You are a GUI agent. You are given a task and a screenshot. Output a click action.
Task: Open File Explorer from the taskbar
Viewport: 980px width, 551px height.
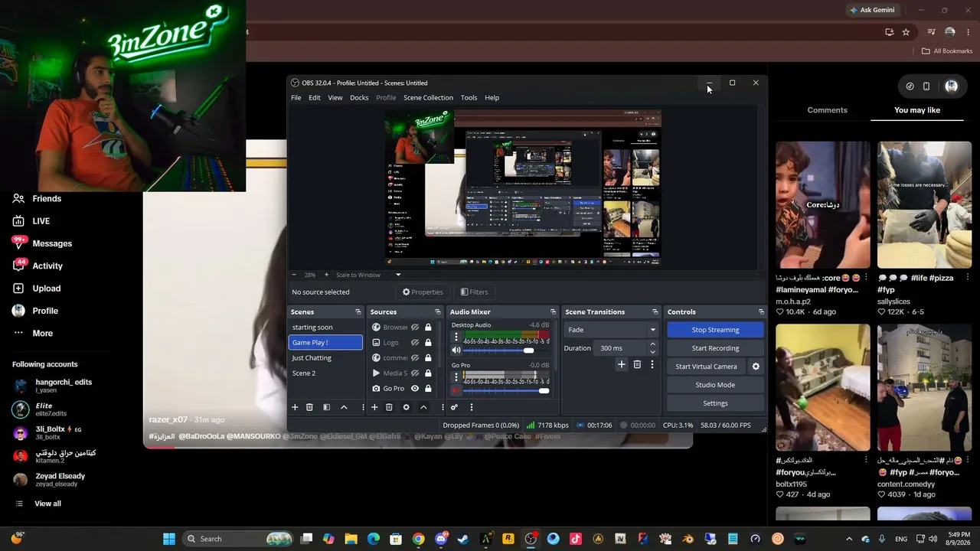pos(351,539)
